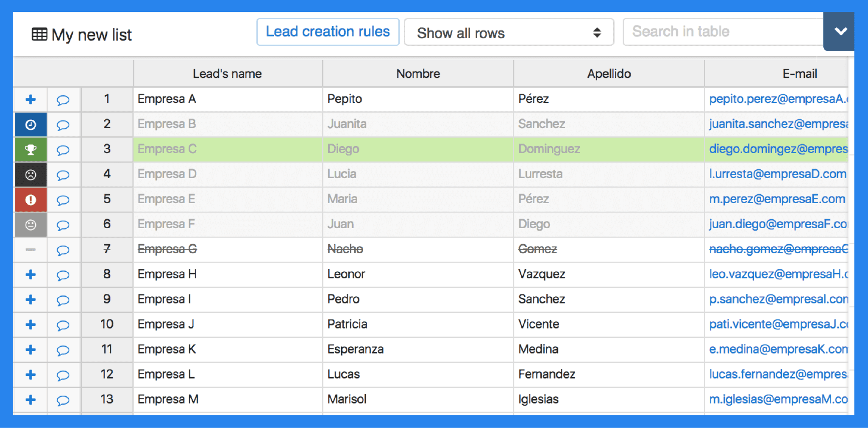The height and width of the screenshot is (428, 868).
Task: Click the plus icon for Empresa J row
Action: coord(31,324)
